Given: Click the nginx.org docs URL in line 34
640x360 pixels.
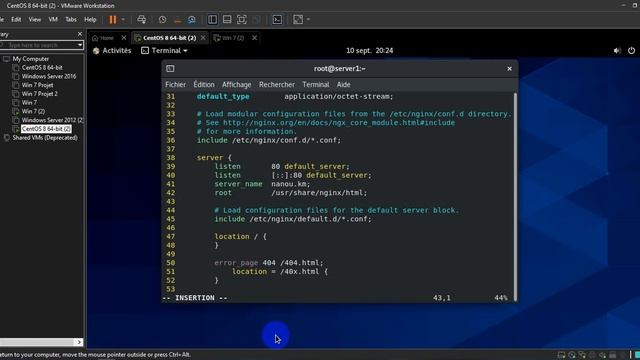Looking at the screenshot, I should pos(339,123).
